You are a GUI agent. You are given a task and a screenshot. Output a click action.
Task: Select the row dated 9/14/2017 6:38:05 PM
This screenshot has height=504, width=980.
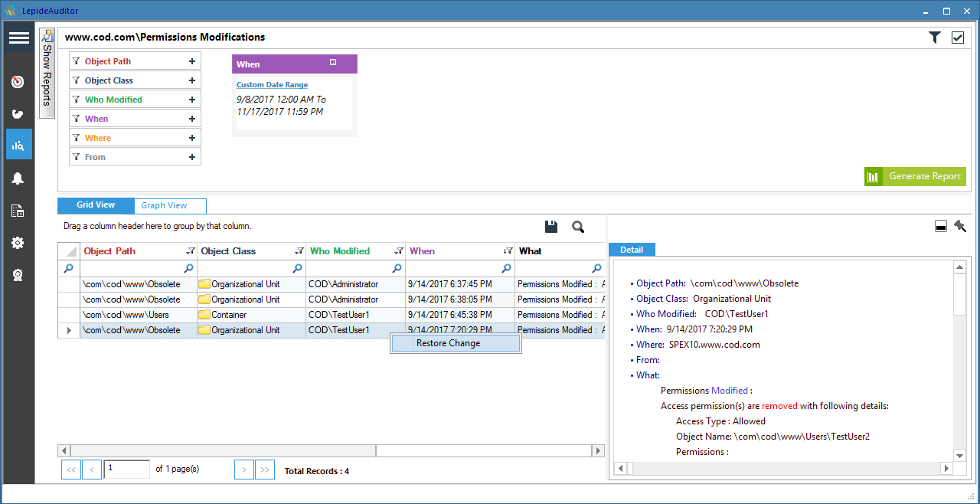(332, 299)
